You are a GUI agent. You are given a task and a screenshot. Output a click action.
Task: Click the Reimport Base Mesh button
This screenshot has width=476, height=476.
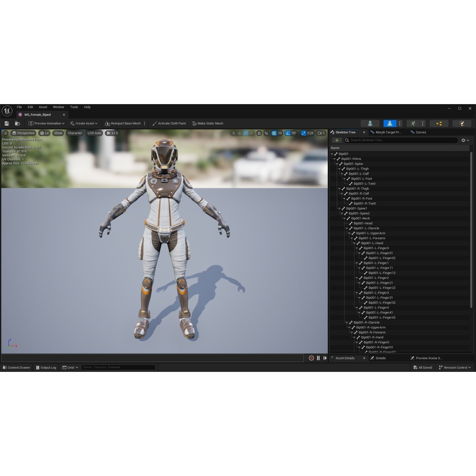pos(123,123)
